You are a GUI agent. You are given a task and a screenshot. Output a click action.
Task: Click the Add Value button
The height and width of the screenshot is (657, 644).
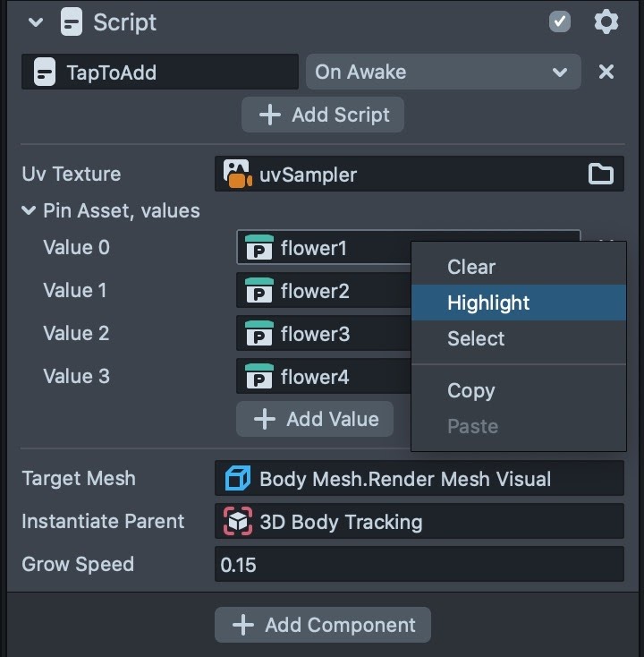(x=315, y=419)
